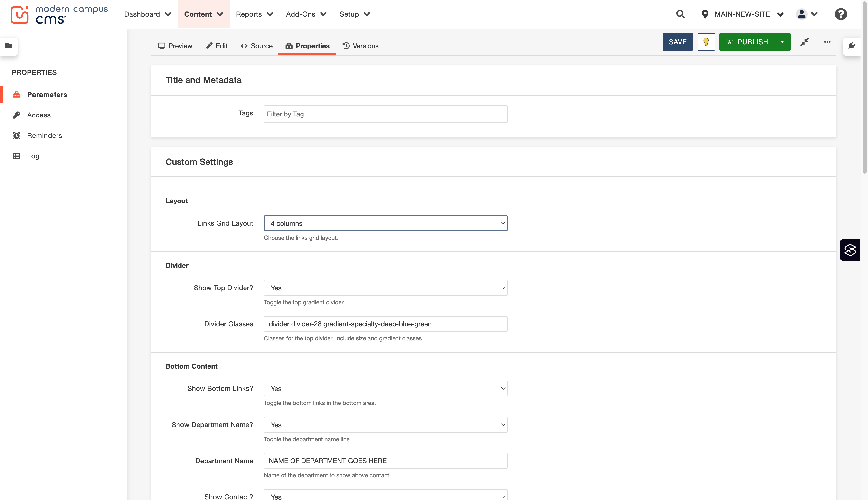Open the Log in the properties sidebar
Image resolution: width=868 pixels, height=500 pixels.
(33, 156)
